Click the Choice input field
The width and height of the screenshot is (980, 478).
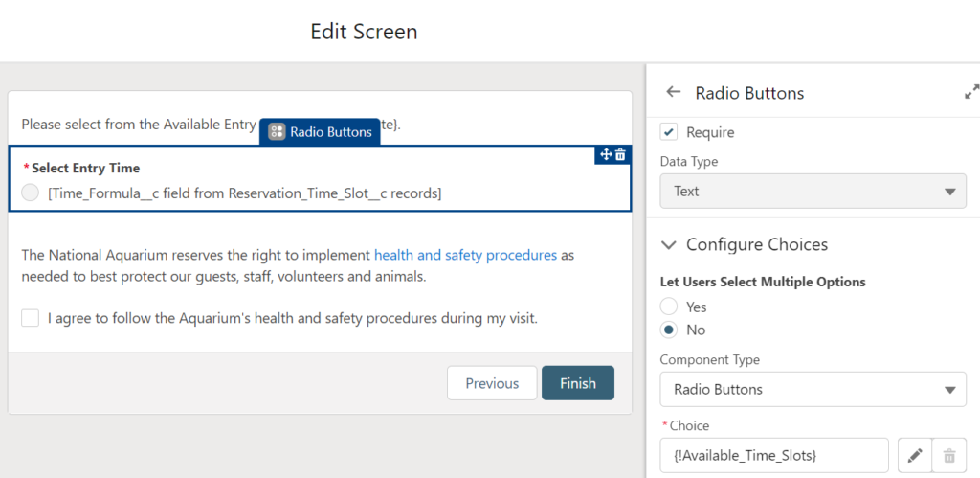[x=774, y=455]
